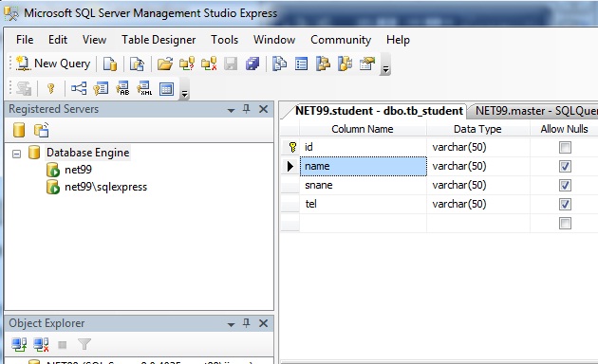
Task: Open Object Explorer window position dropdown
Action: click(231, 324)
